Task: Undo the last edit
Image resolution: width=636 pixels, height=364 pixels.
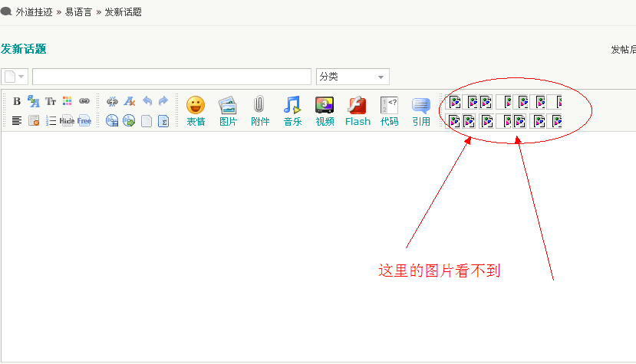Action: pyautogui.click(x=147, y=101)
